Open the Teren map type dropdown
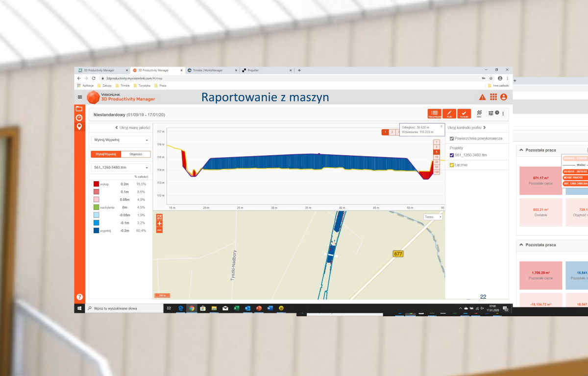This screenshot has width=588, height=376. pyautogui.click(x=433, y=217)
